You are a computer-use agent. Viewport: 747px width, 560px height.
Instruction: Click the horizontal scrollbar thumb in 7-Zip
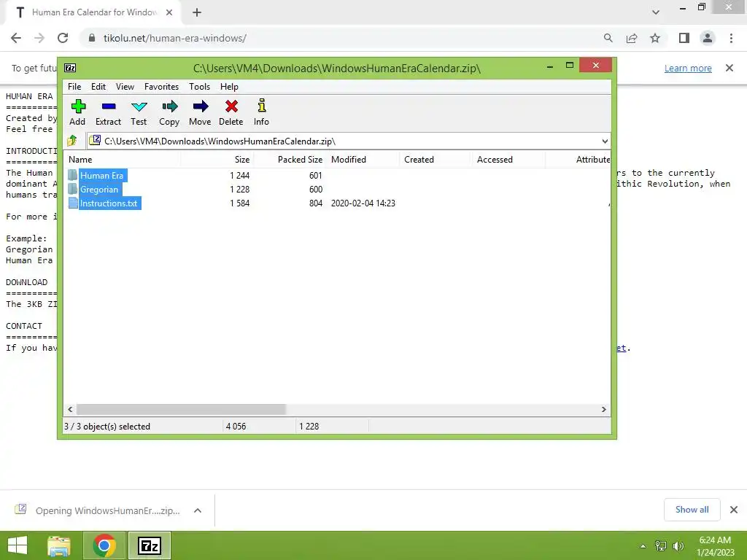coord(181,410)
